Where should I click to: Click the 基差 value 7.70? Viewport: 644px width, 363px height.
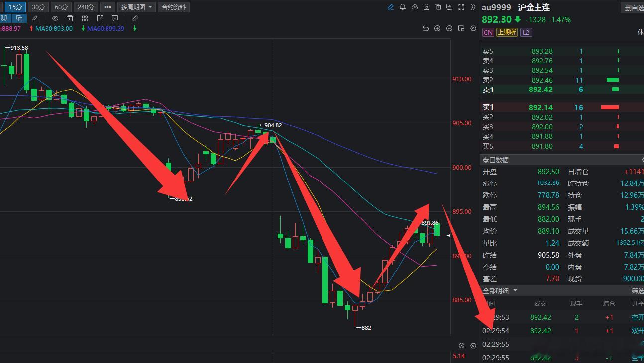click(552, 279)
